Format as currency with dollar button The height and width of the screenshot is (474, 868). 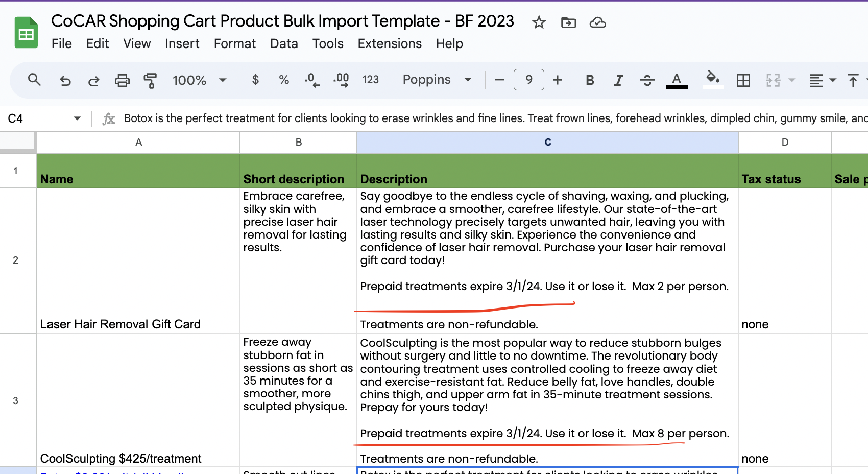255,80
